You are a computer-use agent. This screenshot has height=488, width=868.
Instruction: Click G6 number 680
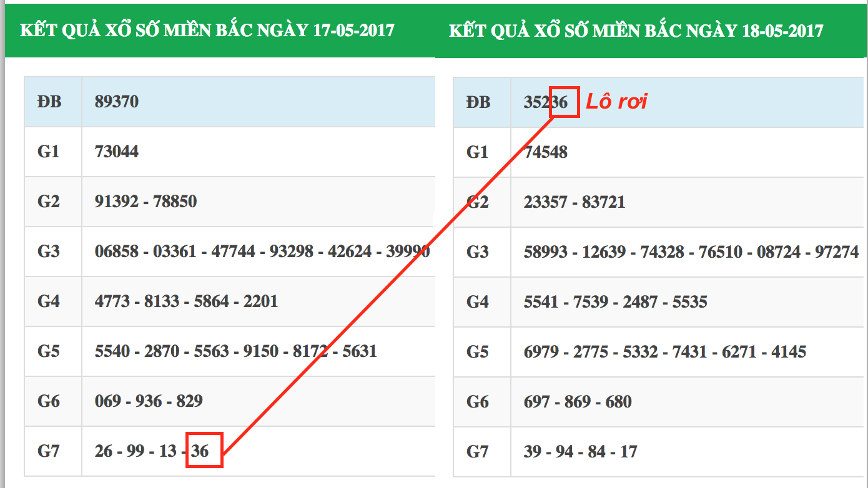[x=619, y=401]
